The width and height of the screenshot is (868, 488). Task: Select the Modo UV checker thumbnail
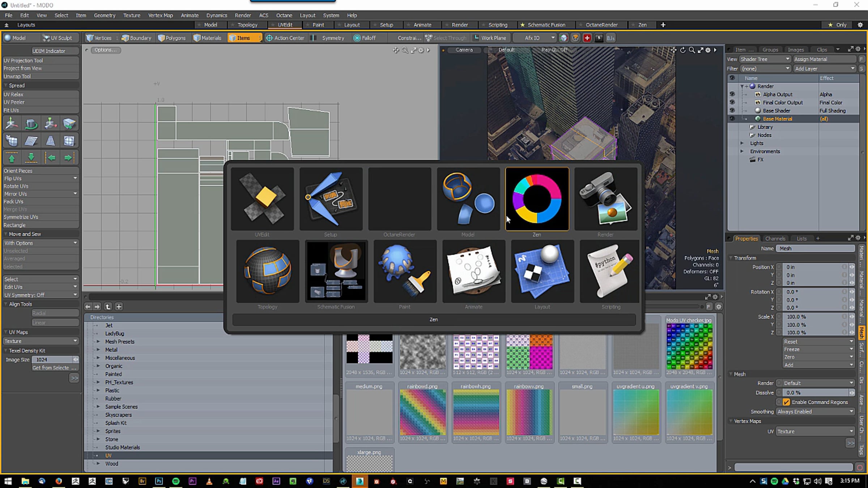(x=689, y=346)
